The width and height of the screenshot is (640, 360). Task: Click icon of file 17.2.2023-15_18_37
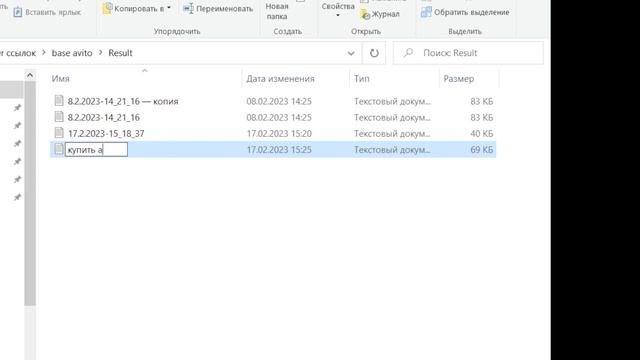59,133
